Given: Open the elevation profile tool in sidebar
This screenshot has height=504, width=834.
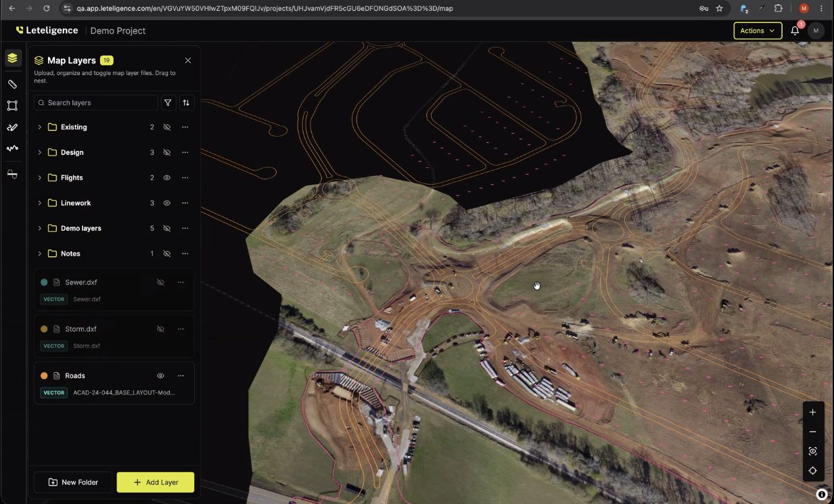Looking at the screenshot, I should coord(12,148).
